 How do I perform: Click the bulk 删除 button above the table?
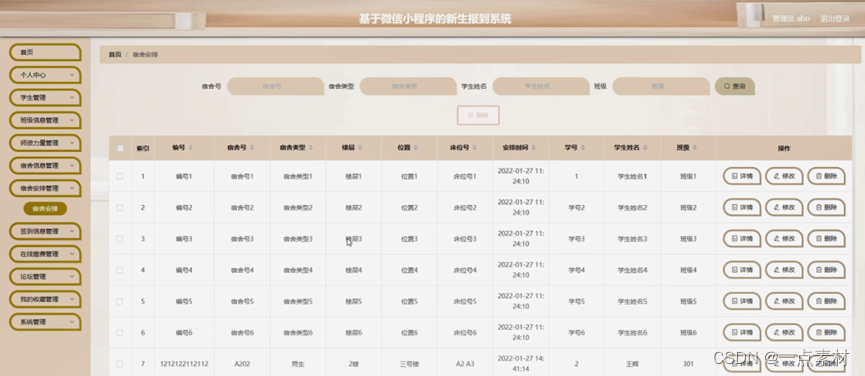pos(478,115)
